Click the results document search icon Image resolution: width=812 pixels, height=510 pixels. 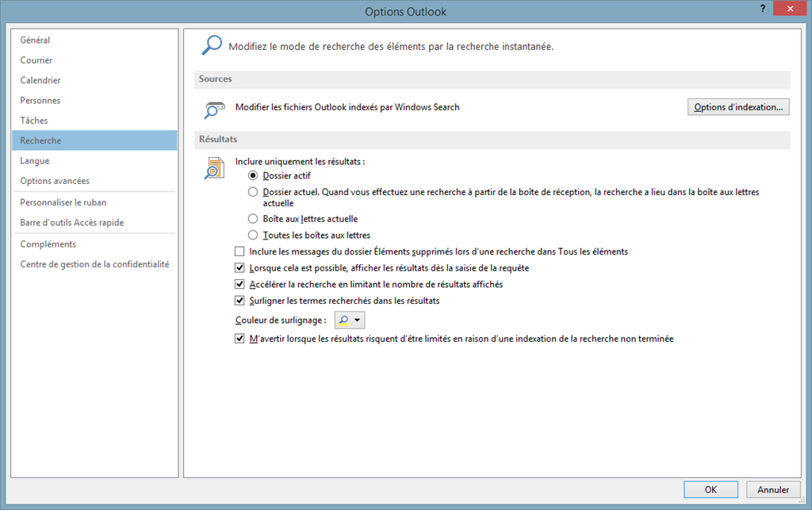pos(214,168)
